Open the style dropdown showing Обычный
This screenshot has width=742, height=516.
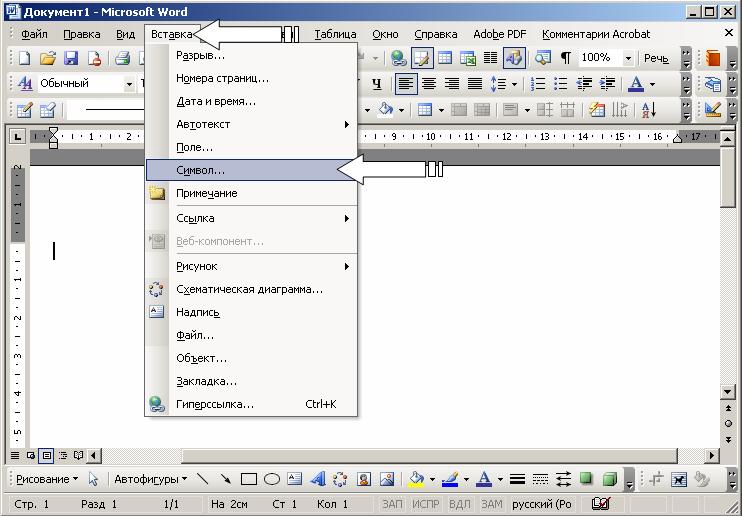(x=129, y=84)
